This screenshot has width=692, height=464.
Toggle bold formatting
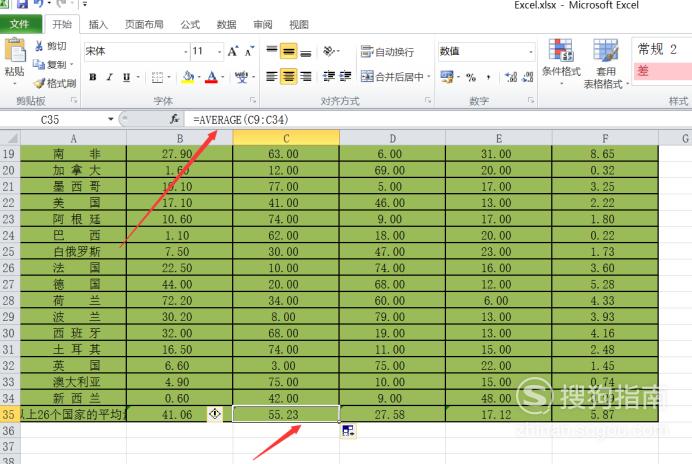click(x=93, y=77)
